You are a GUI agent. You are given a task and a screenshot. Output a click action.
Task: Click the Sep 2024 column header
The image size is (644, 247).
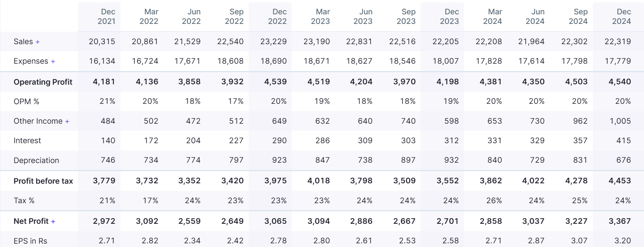(578, 17)
